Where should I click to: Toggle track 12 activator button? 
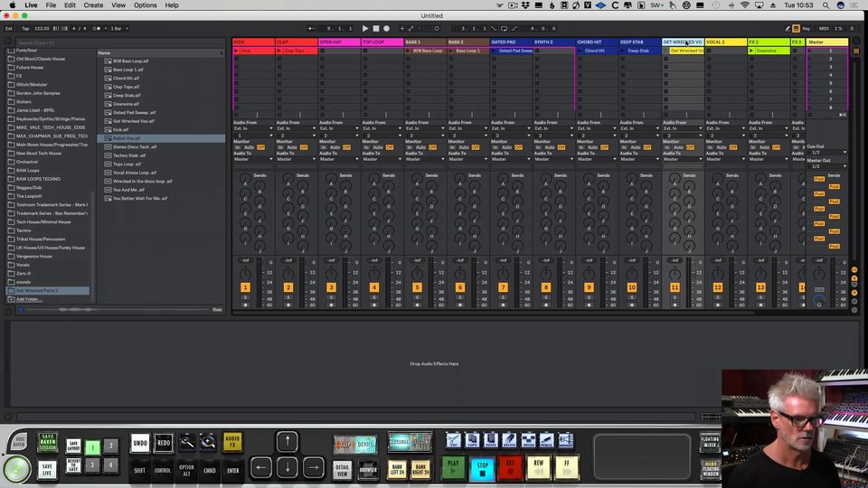pos(717,287)
